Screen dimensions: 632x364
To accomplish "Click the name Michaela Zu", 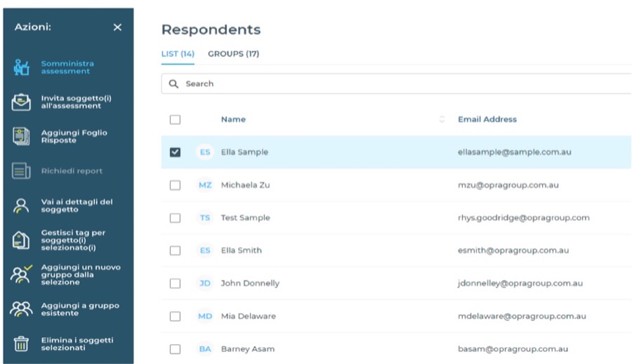I will tap(245, 185).
